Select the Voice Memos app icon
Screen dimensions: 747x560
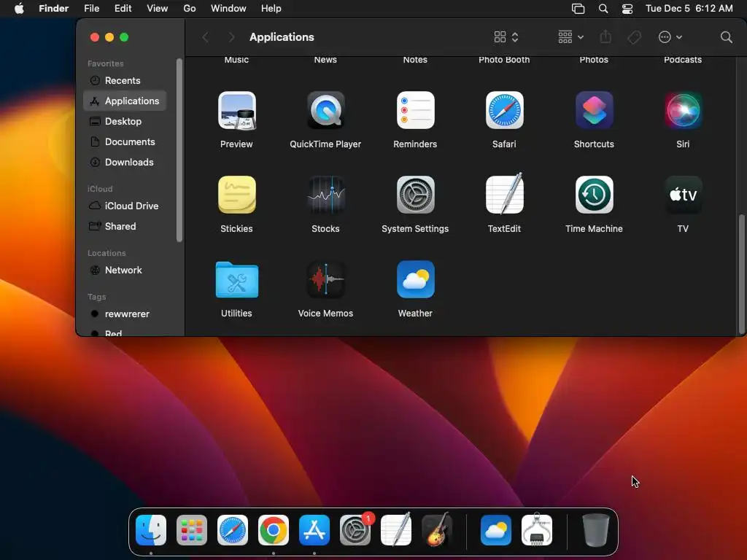pos(326,279)
